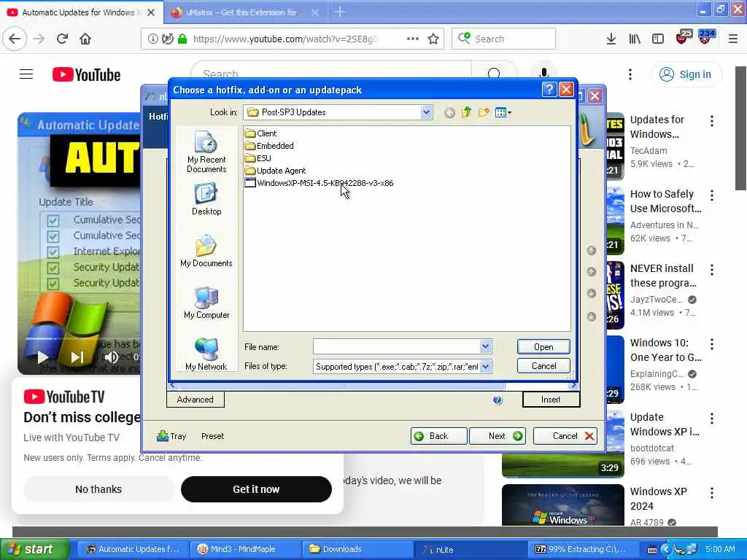Expand the Files of type dropdown
747x560 pixels.
coord(485,366)
